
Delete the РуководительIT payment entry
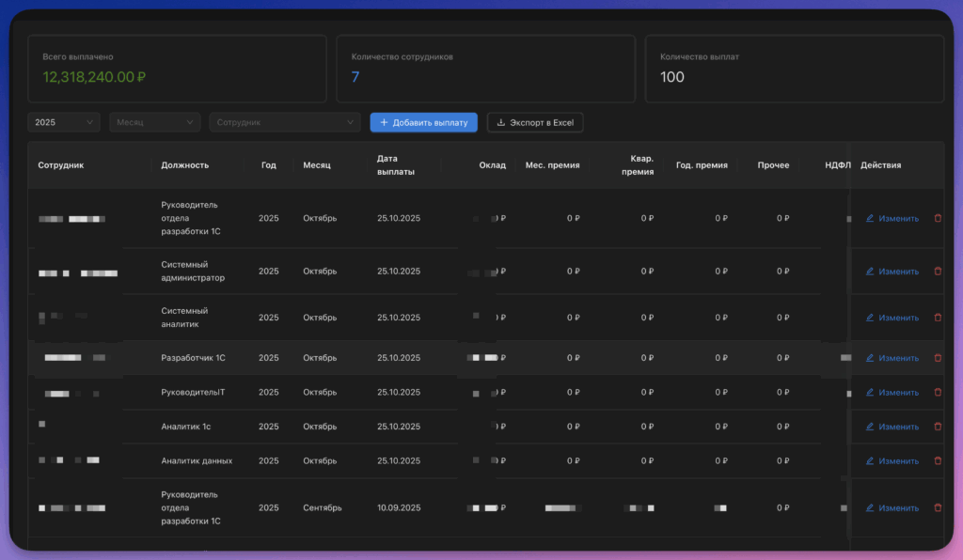[938, 392]
